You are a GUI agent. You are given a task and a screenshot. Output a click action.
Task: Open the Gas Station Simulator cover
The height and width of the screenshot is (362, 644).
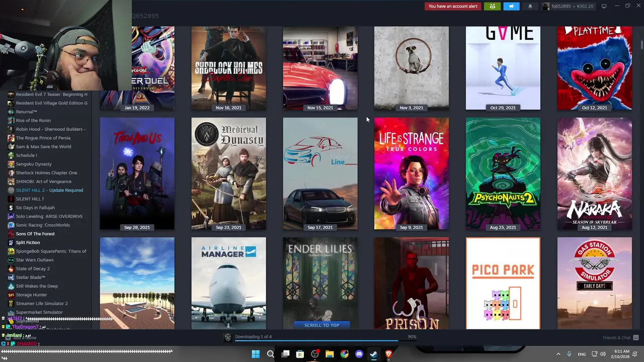click(x=594, y=283)
